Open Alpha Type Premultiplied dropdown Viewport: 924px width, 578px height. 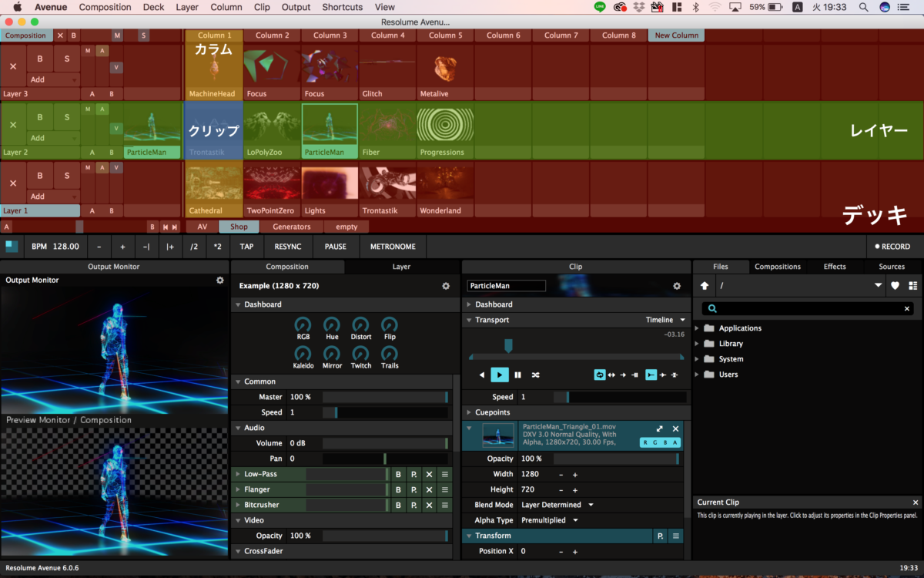[550, 520]
